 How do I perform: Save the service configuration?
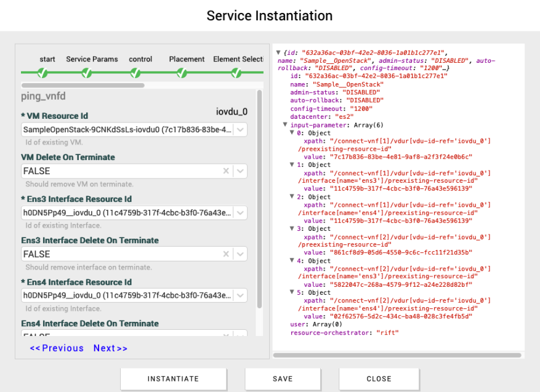tap(283, 378)
